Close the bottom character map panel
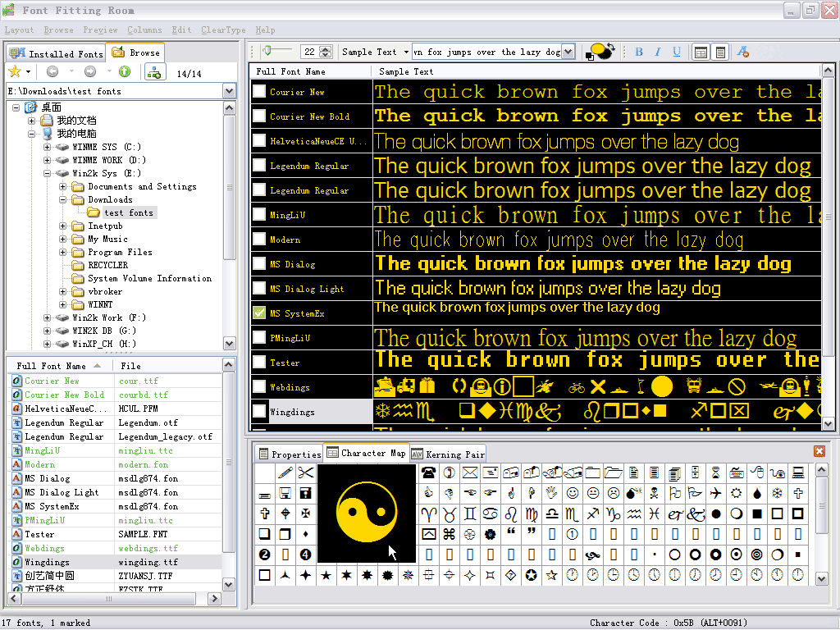The height and width of the screenshot is (630, 840). (x=819, y=451)
